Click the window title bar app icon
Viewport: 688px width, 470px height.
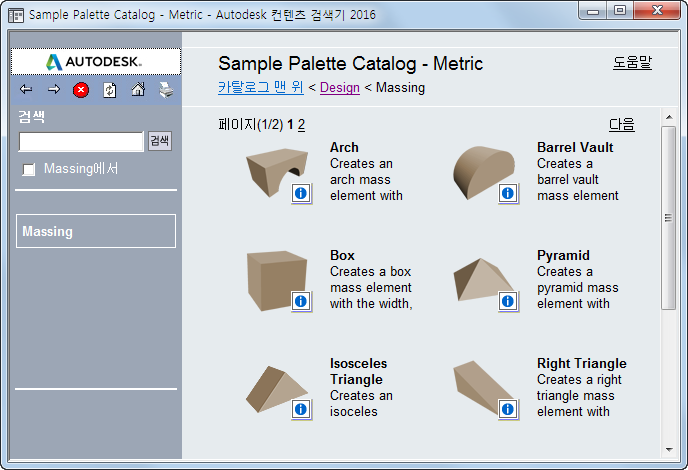16,15
